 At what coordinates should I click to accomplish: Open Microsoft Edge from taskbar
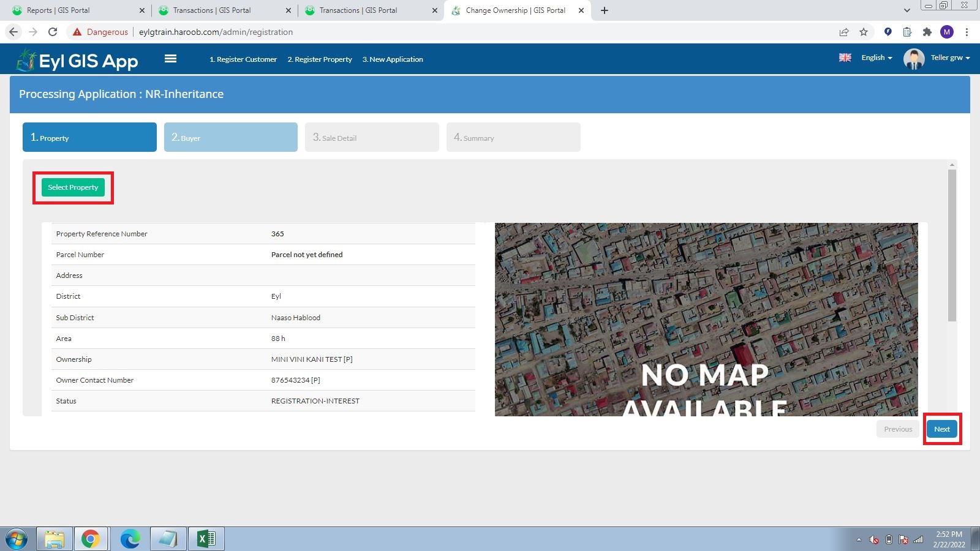click(130, 539)
